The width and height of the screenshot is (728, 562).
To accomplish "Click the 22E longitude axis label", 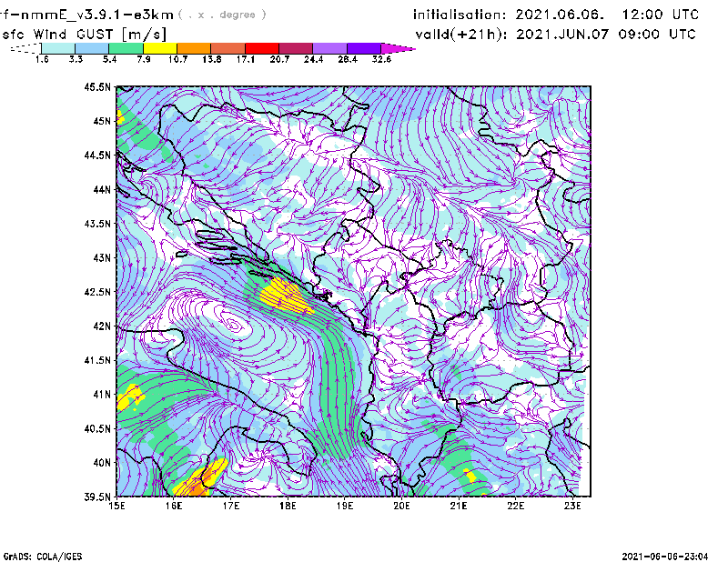I will [x=515, y=506].
